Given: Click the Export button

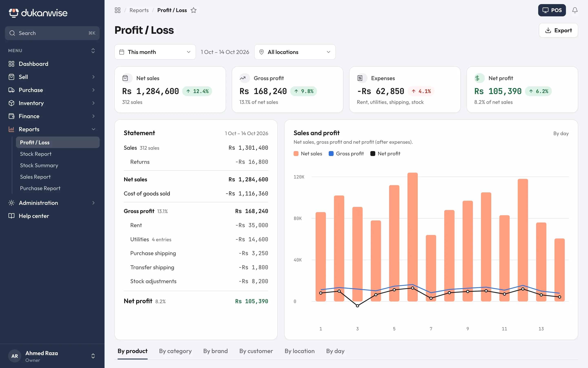Looking at the screenshot, I should point(558,30).
